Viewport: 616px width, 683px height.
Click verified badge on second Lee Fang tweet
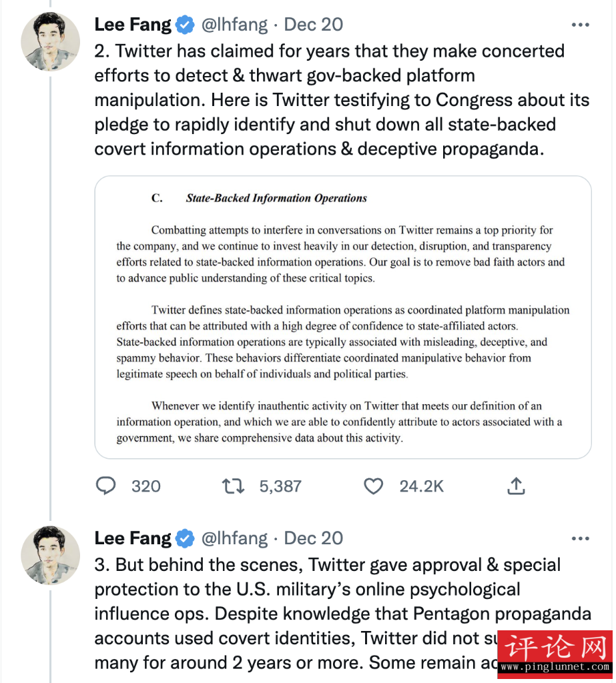[x=185, y=538]
